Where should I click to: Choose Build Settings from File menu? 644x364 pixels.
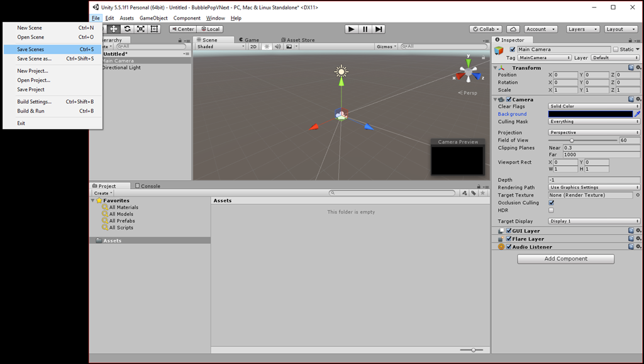(53, 101)
